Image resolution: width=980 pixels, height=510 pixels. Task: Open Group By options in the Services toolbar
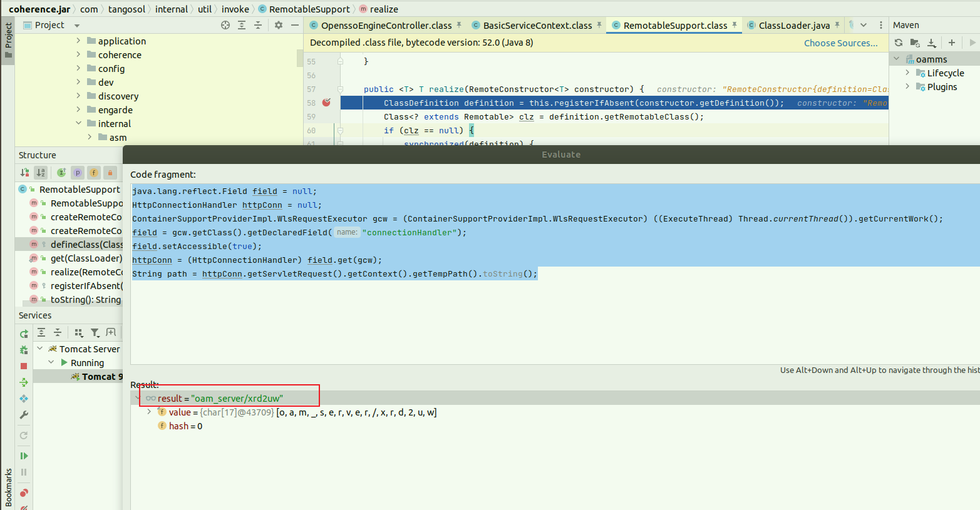coord(79,332)
